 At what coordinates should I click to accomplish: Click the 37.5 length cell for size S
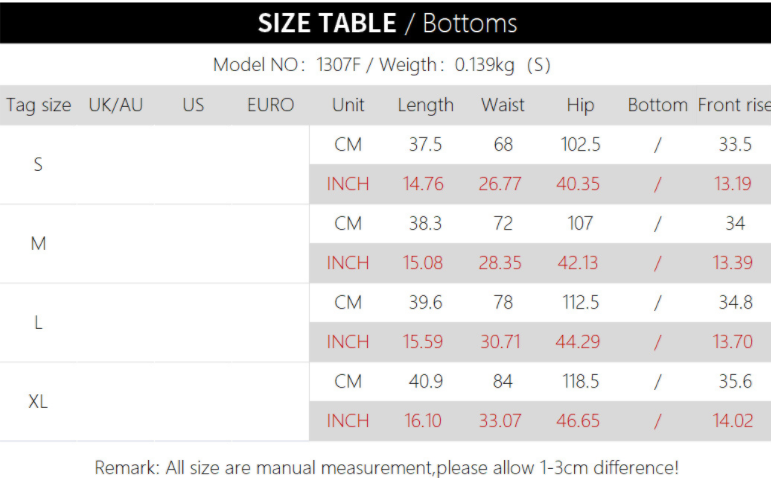(425, 144)
